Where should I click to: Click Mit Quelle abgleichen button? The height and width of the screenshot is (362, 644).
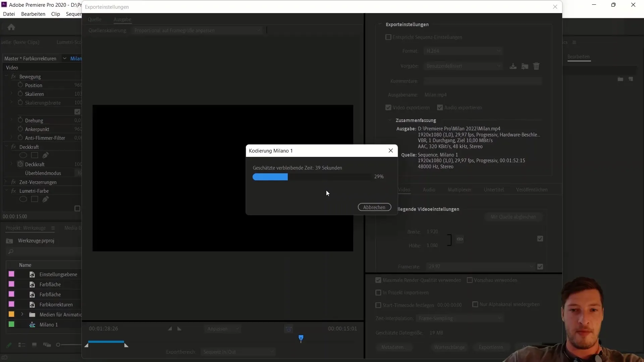513,217
